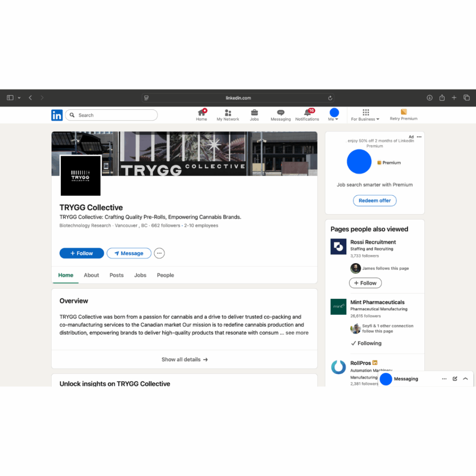
Task: Click the Safari share icon
Action: pos(442,98)
